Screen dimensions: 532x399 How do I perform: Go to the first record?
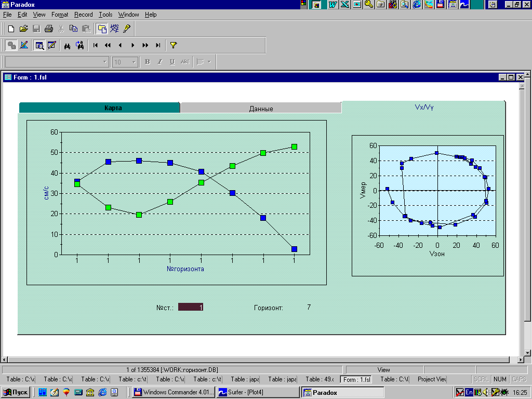pyautogui.click(x=96, y=45)
